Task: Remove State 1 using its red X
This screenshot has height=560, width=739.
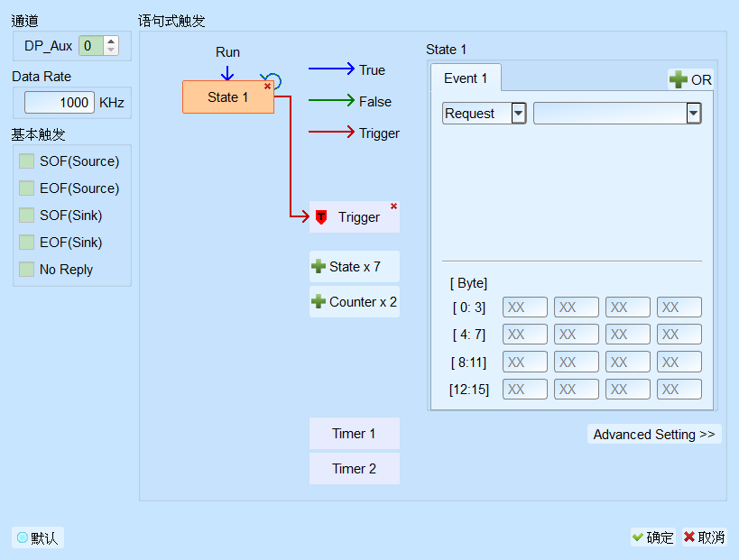Action: pyautogui.click(x=267, y=87)
